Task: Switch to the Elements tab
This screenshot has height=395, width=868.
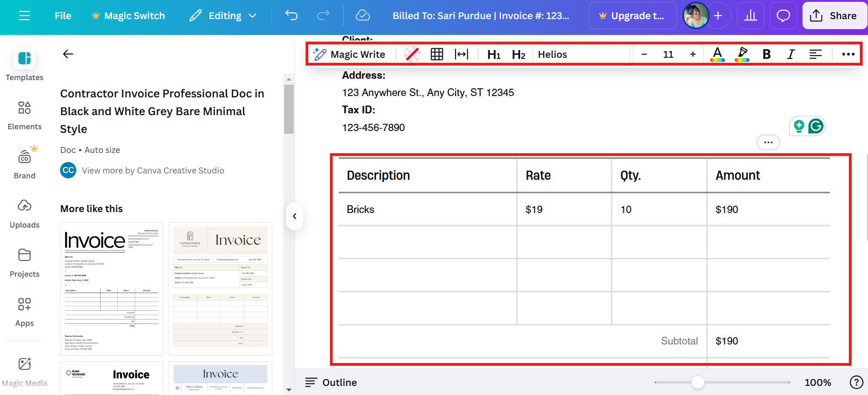Action: (25, 116)
